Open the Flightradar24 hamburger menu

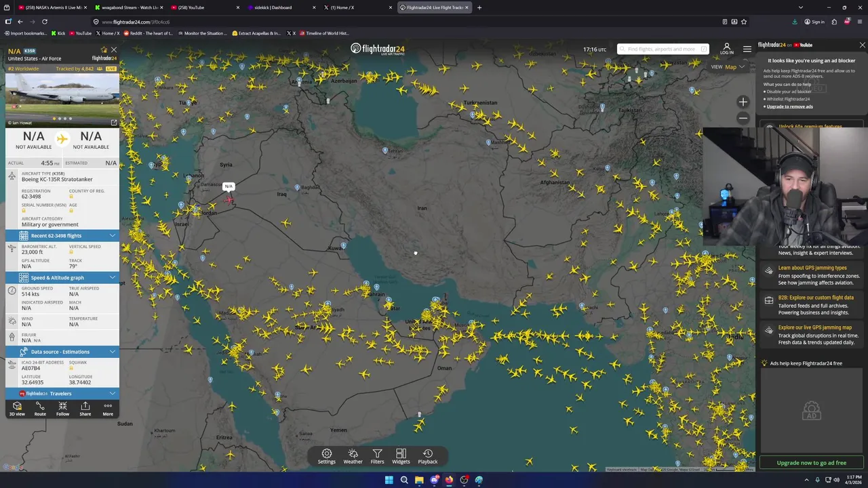coord(747,49)
